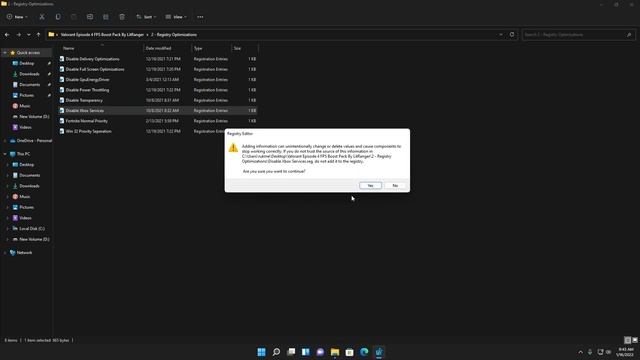Click the microphone tray icon

click(590, 352)
